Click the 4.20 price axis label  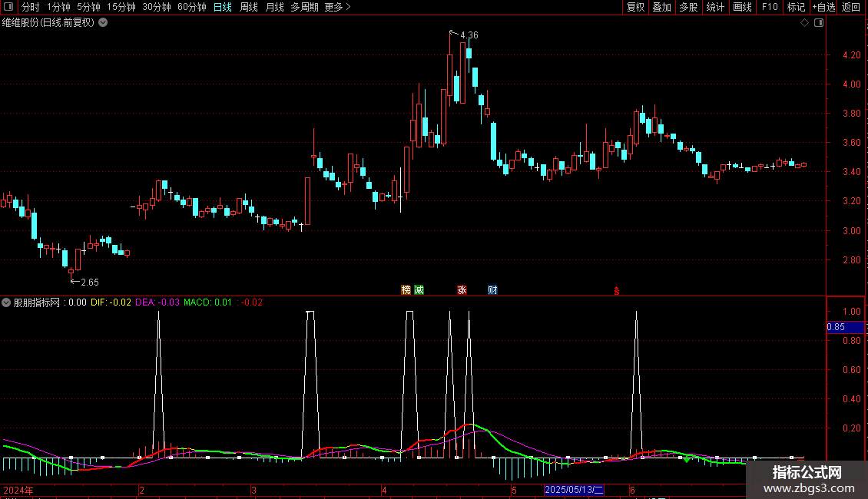[851, 55]
